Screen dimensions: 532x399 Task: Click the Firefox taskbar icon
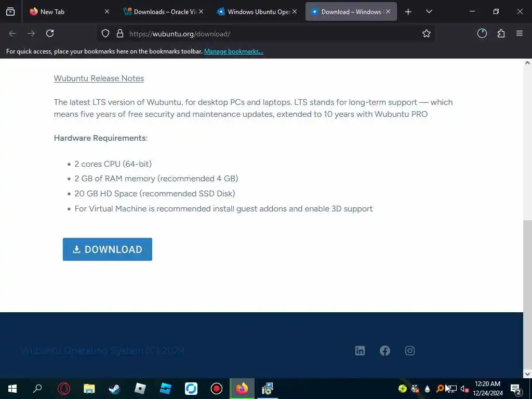(242, 389)
